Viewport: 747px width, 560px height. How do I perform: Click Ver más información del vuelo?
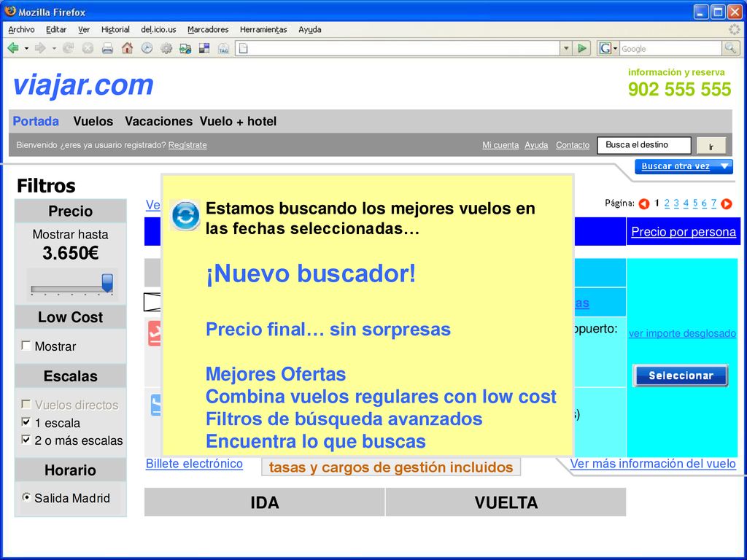click(x=653, y=464)
